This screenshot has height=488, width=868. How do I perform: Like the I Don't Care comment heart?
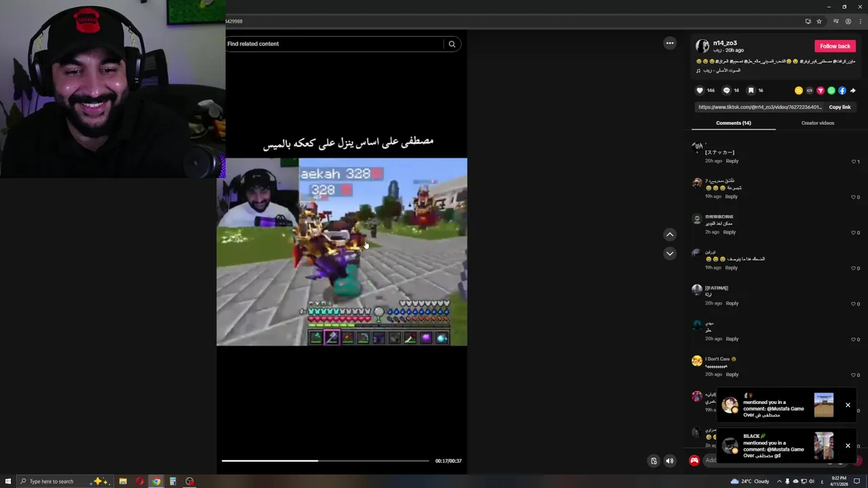pos(854,375)
